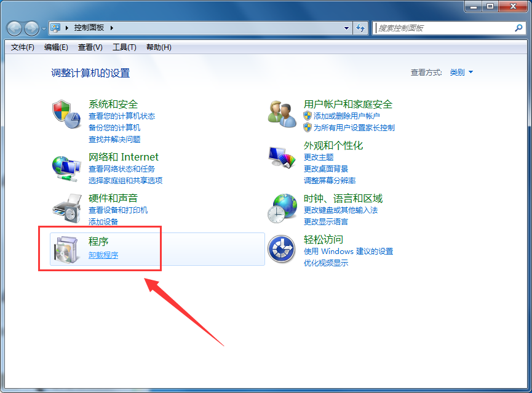
Task: Open the User Accounts people icon
Action: [282, 114]
